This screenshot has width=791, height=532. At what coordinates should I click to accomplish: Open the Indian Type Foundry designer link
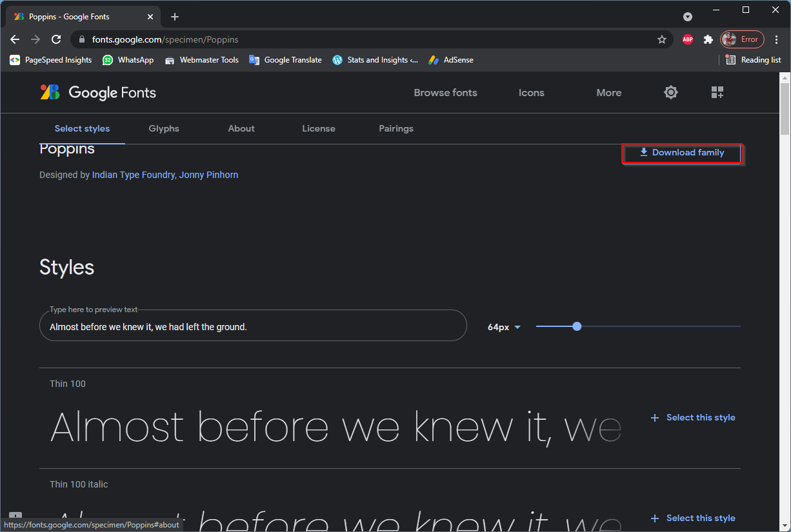pos(134,175)
